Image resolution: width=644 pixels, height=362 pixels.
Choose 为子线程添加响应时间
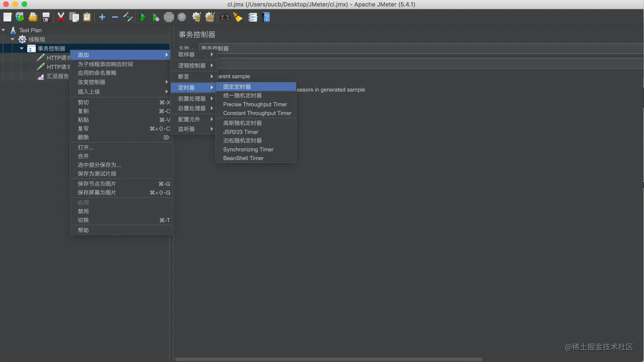121,64
